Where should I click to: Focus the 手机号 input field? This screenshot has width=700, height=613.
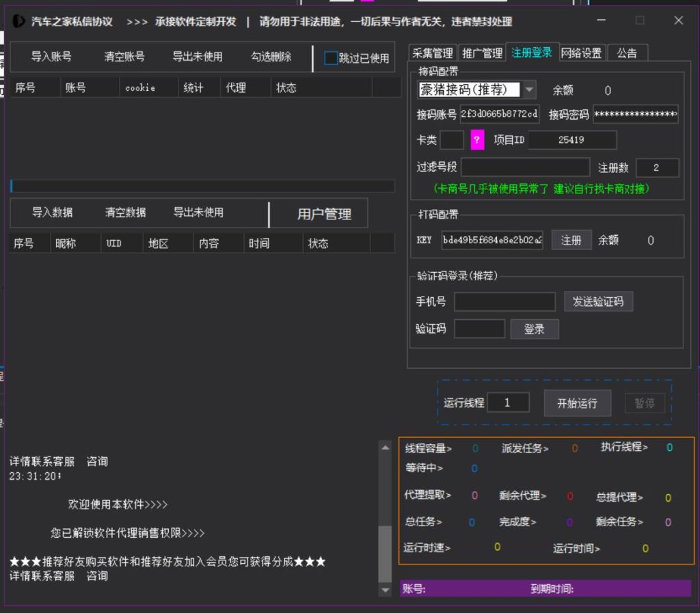click(504, 301)
